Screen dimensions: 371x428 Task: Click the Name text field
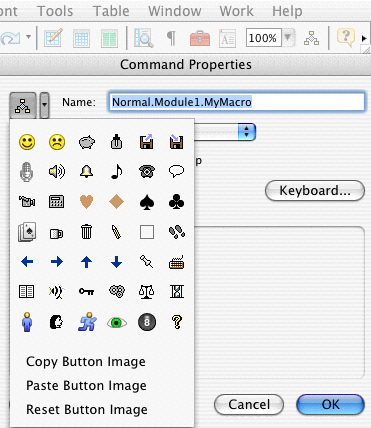pos(237,102)
